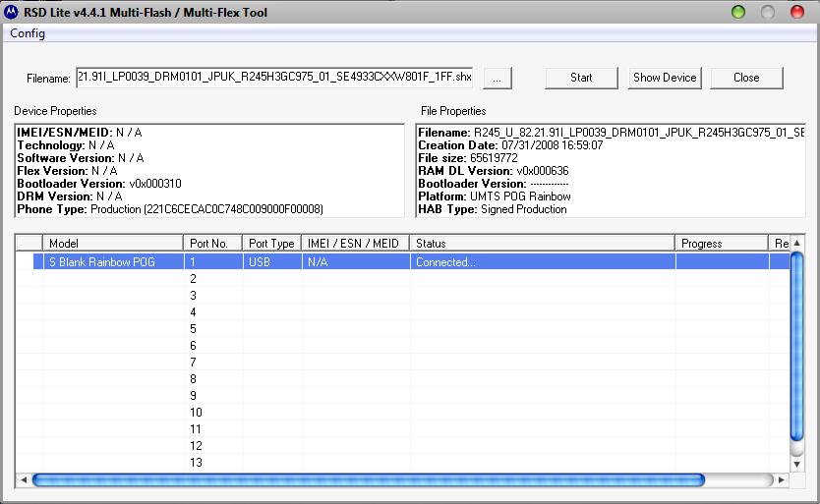The height and width of the screenshot is (504, 820).
Task: Click the Status column header
Action: (543, 243)
